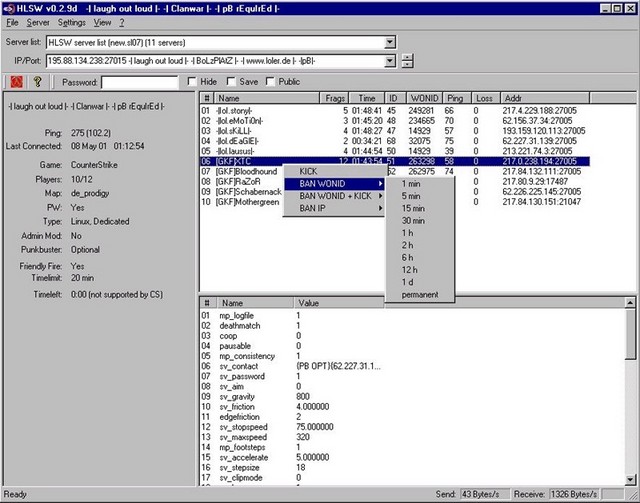Open the Server list dropdown
Screen dimensions: 640x503
pyautogui.click(x=390, y=42)
